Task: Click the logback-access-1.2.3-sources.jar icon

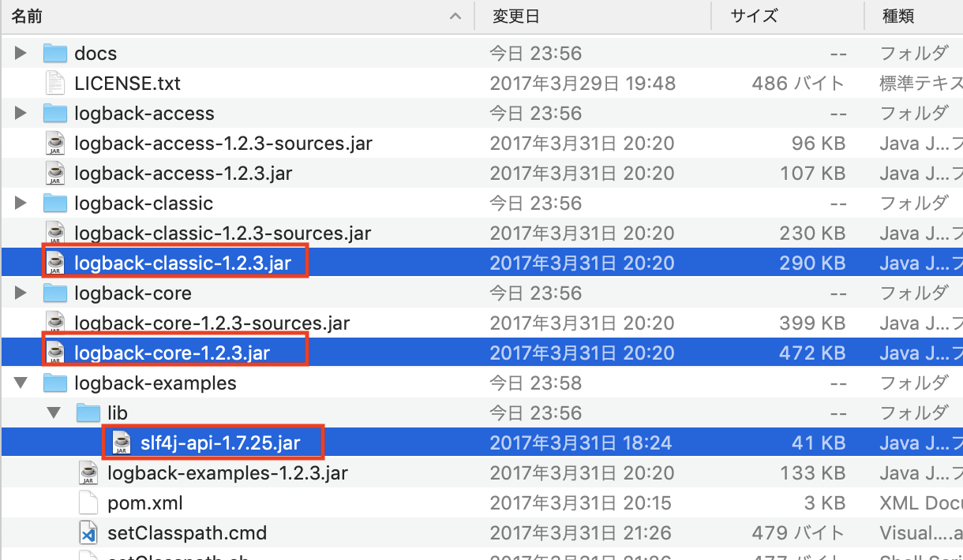Action: pyautogui.click(x=54, y=144)
